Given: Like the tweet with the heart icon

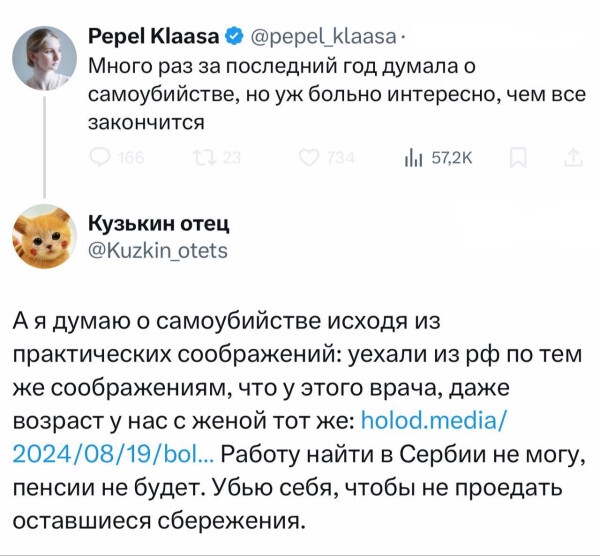Looking at the screenshot, I should point(309,156).
